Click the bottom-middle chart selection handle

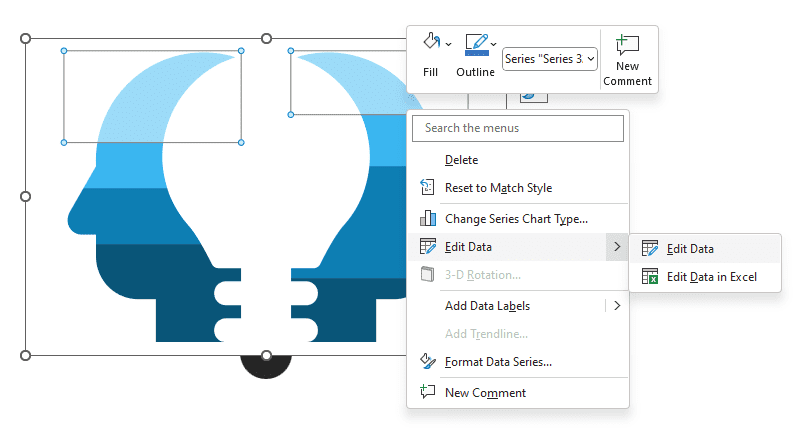tap(266, 355)
